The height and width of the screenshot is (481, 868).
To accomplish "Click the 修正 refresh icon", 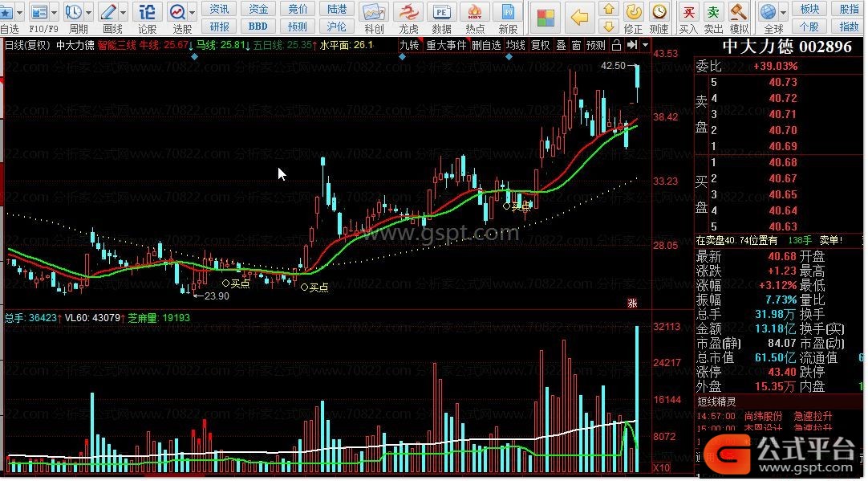I will [633, 11].
